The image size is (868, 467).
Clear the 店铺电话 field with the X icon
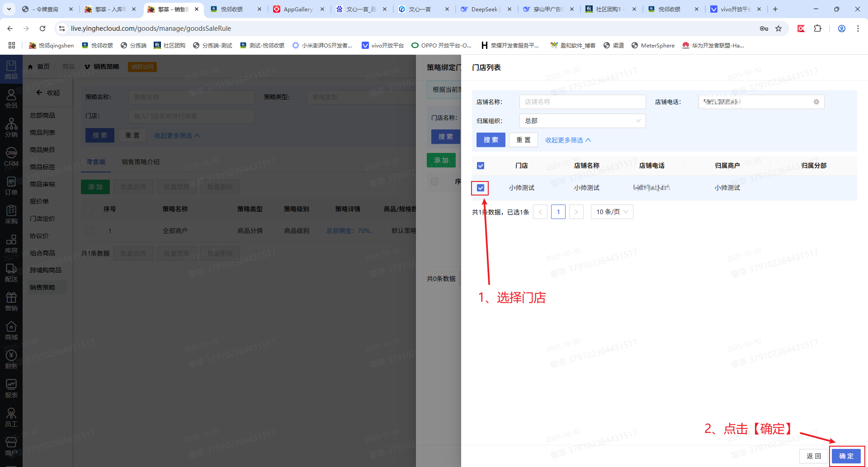(816, 102)
